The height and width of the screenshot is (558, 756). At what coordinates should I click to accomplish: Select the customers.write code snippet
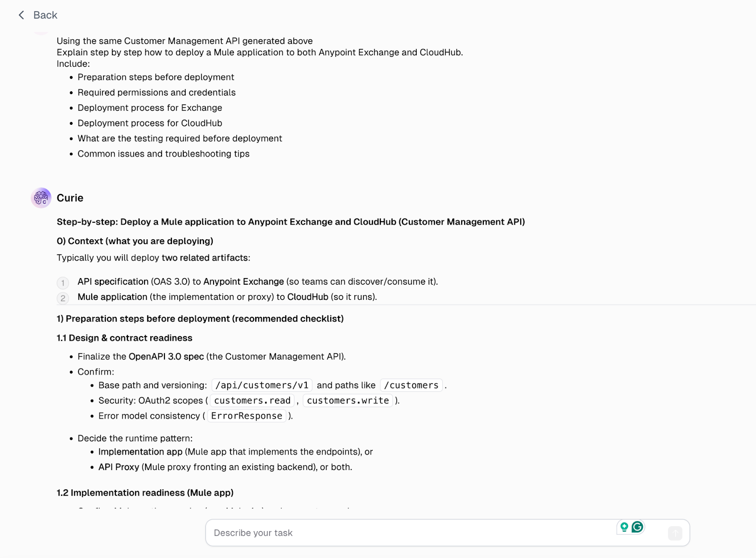click(x=347, y=401)
